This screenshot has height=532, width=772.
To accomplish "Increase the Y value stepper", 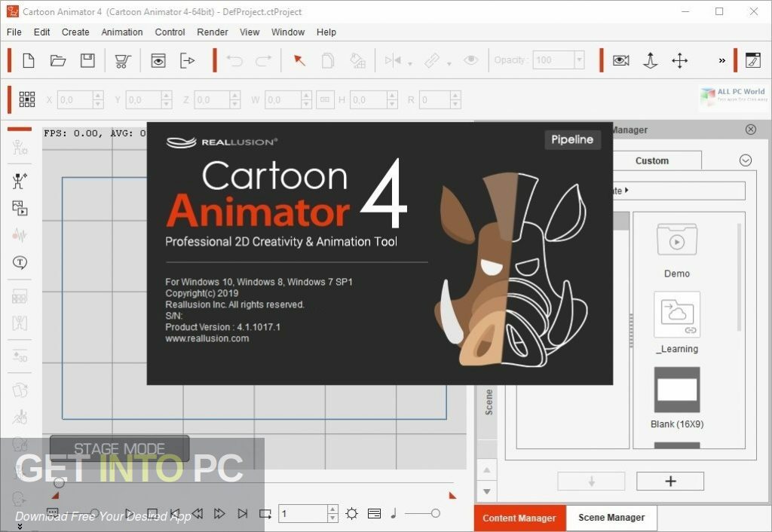I will tap(167, 96).
